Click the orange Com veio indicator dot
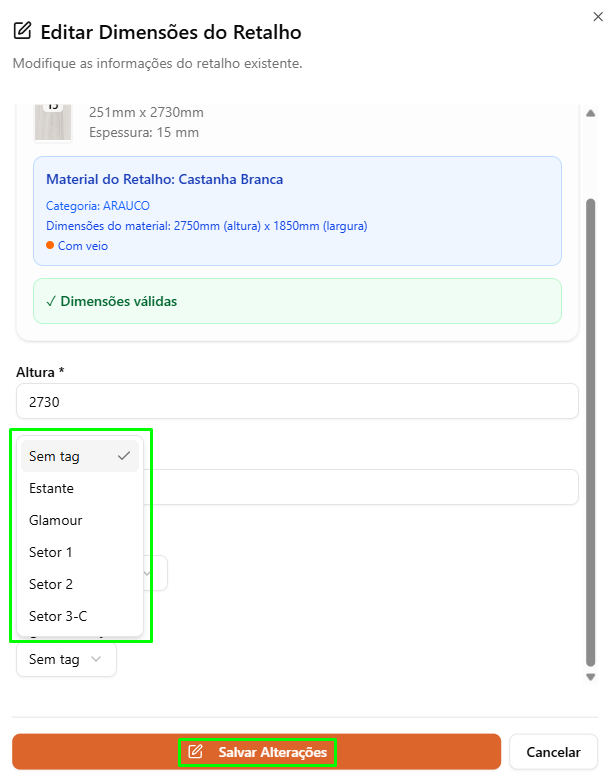This screenshot has height=779, width=616. 50,245
